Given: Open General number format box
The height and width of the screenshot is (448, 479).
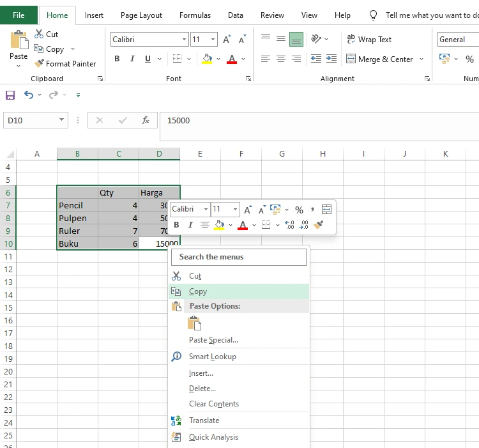Looking at the screenshot, I should point(458,40).
